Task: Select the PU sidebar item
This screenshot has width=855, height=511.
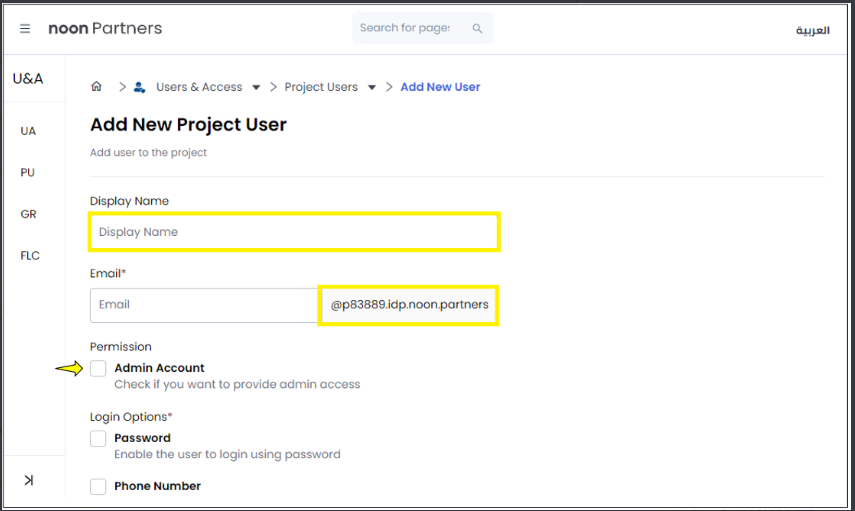Action: 28,173
